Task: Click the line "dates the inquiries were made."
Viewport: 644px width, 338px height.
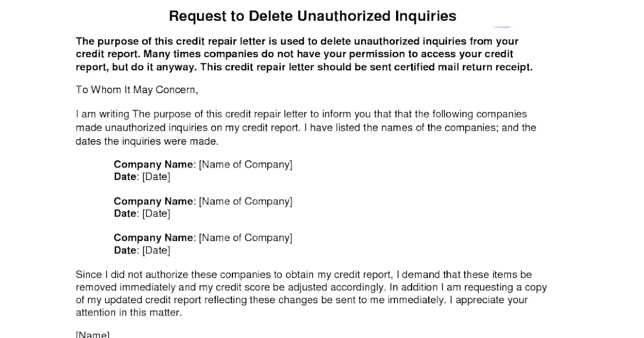Action: 148,142
